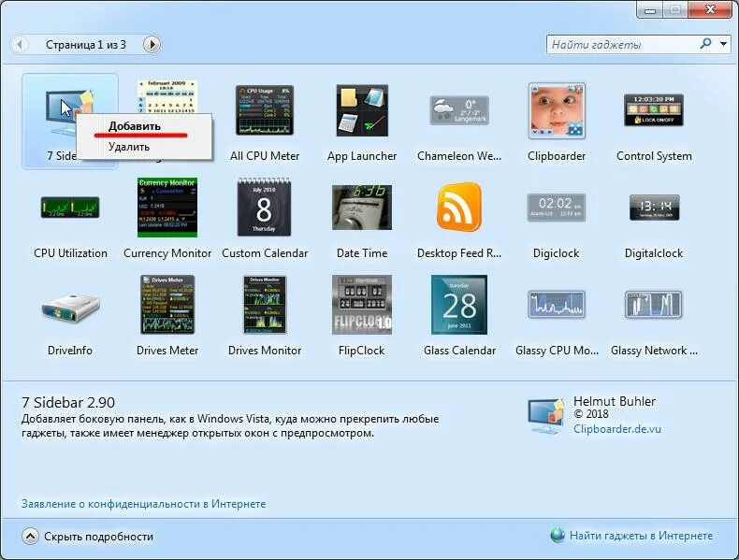This screenshot has height=560, width=739.
Task: Click the Glass Calendar label text
Action: pos(459,351)
